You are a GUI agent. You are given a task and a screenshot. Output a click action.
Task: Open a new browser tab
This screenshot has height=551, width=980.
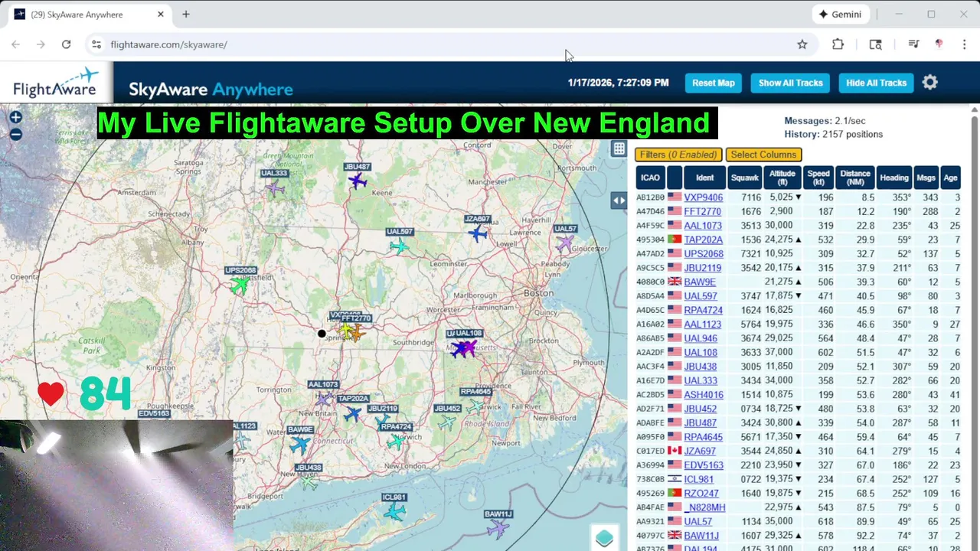point(185,14)
